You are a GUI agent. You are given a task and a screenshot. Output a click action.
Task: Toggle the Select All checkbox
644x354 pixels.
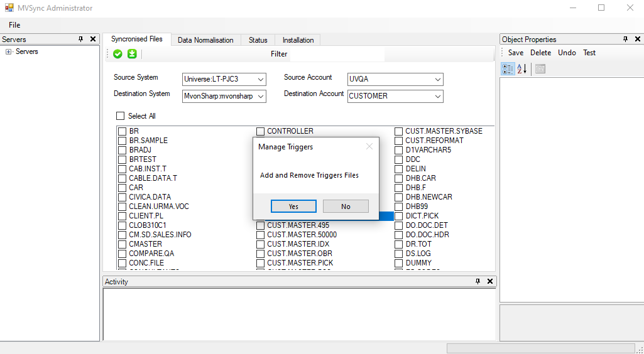(121, 116)
